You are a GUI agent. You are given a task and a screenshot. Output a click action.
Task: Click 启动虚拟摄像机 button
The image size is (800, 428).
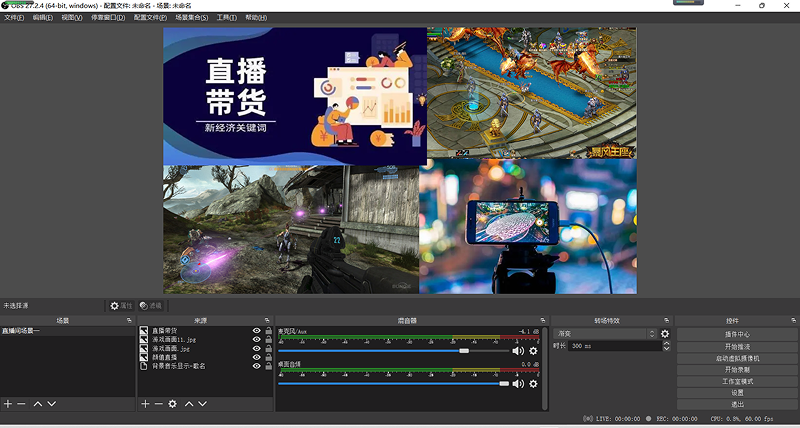pos(737,358)
